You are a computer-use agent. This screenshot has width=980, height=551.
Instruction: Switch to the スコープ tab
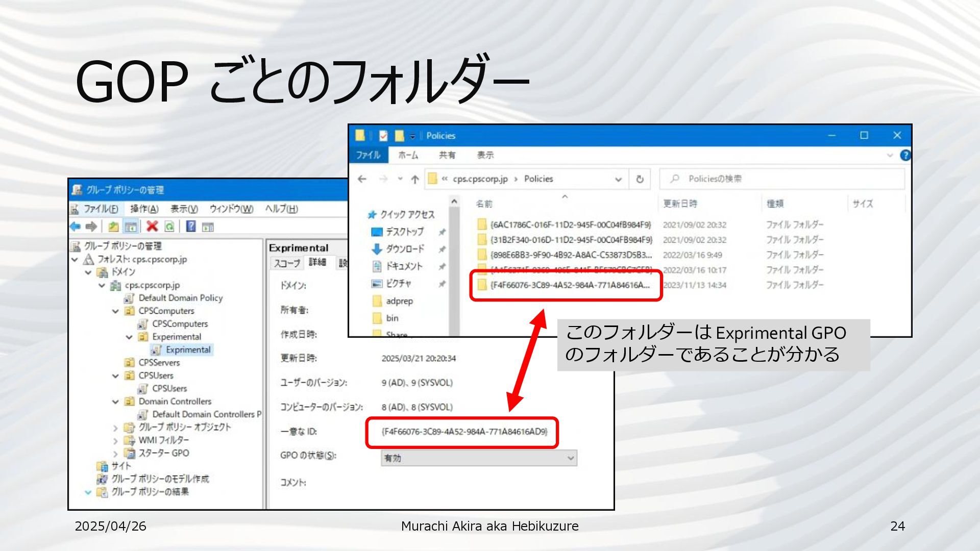tap(287, 263)
